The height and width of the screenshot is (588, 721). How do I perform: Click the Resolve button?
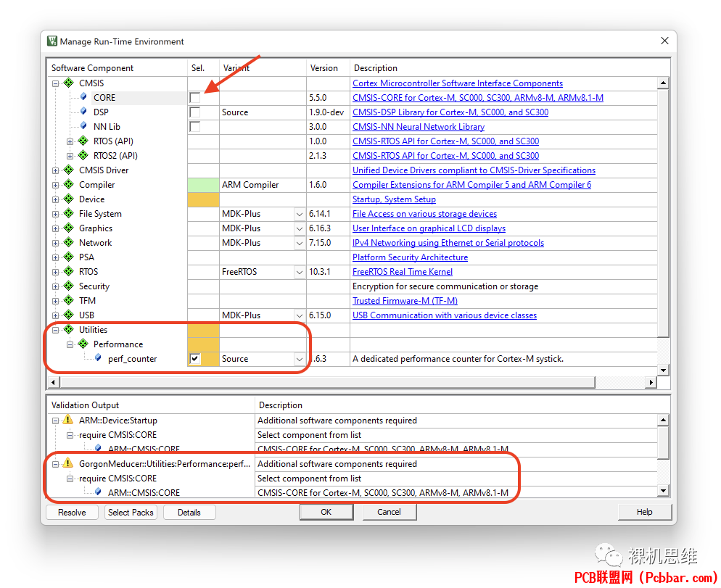72,512
